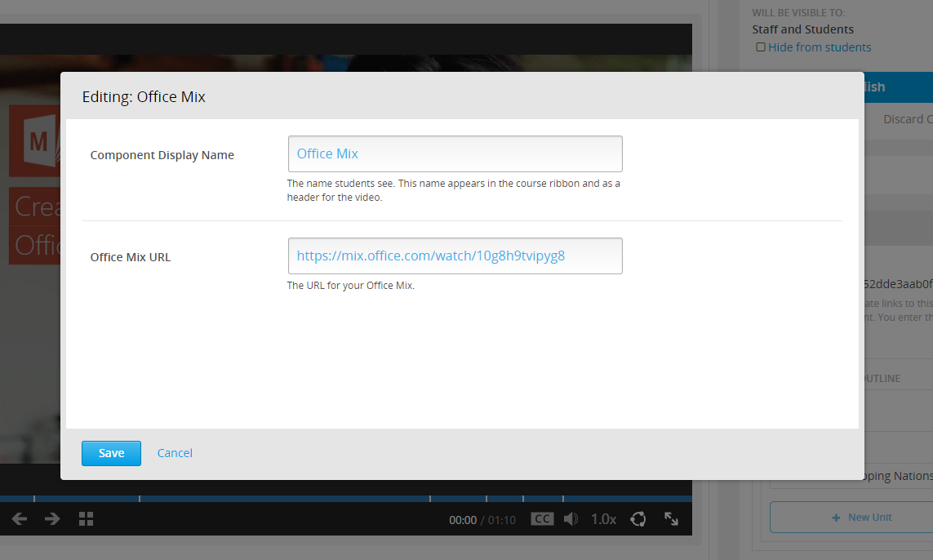
Task: Edit the Component Display Name field
Action: [455, 154]
